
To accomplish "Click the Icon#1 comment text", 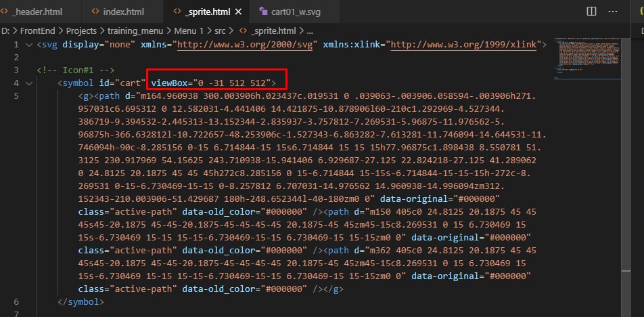I will (x=76, y=70).
